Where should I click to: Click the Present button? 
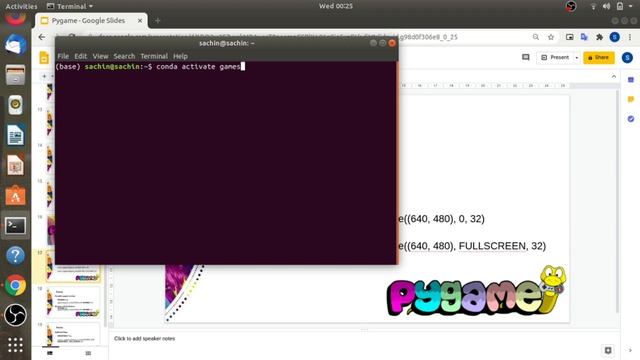click(555, 58)
